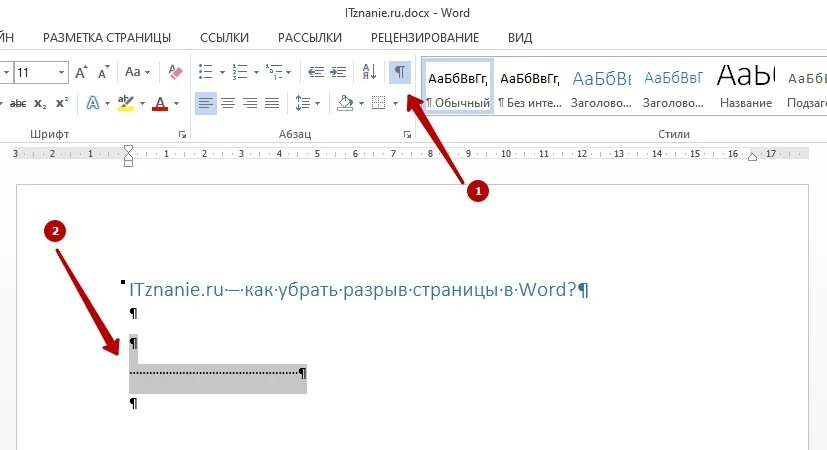Click the numbered list icon

point(240,72)
